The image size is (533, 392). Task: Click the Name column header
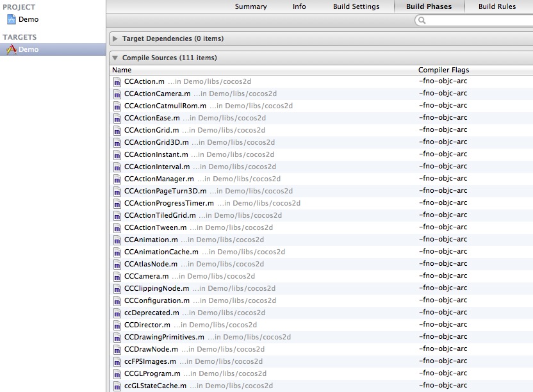click(x=122, y=70)
